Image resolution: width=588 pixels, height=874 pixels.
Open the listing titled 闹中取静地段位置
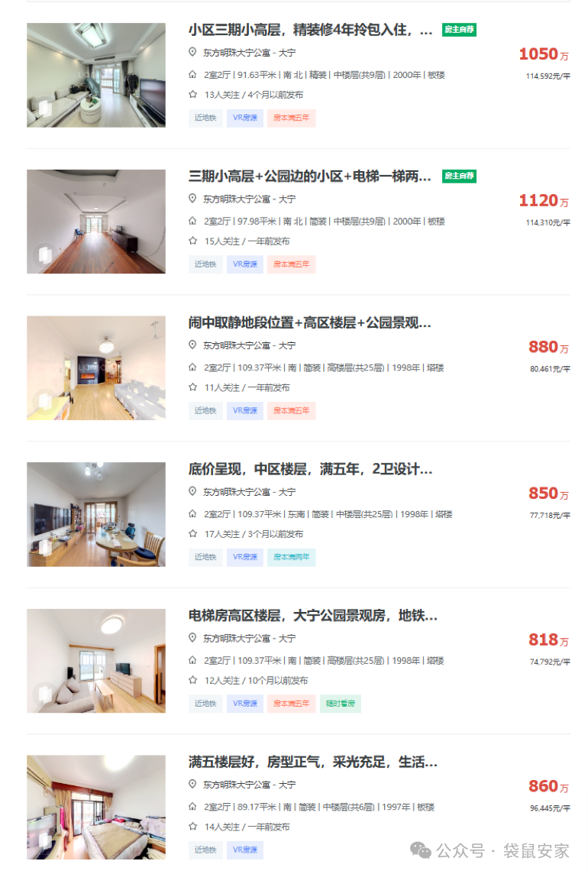pyautogui.click(x=309, y=322)
